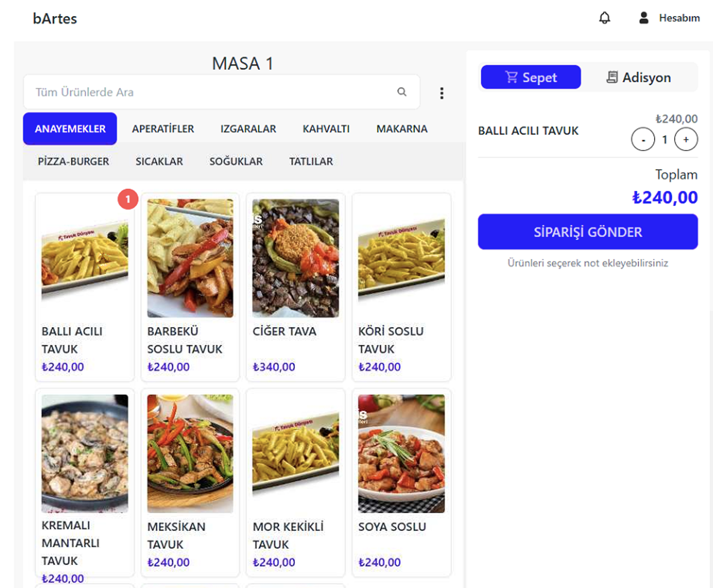Open the three-dot options menu
The height and width of the screenshot is (588, 713).
click(x=442, y=93)
